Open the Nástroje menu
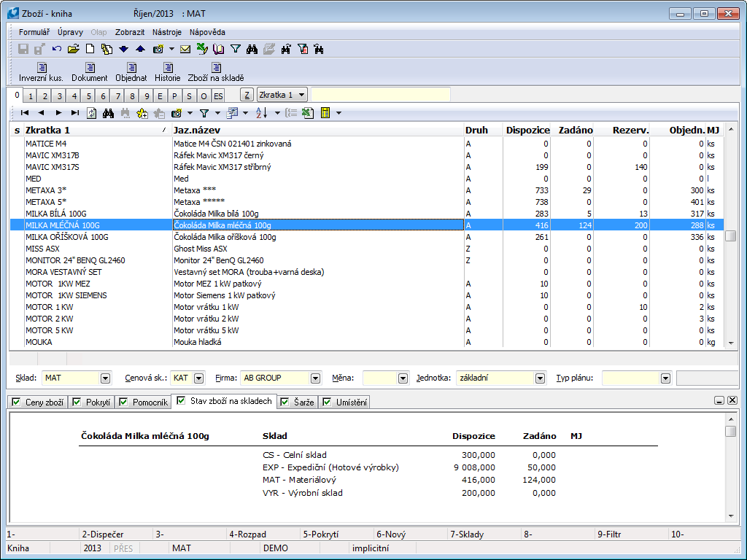747x560 pixels. point(166,32)
